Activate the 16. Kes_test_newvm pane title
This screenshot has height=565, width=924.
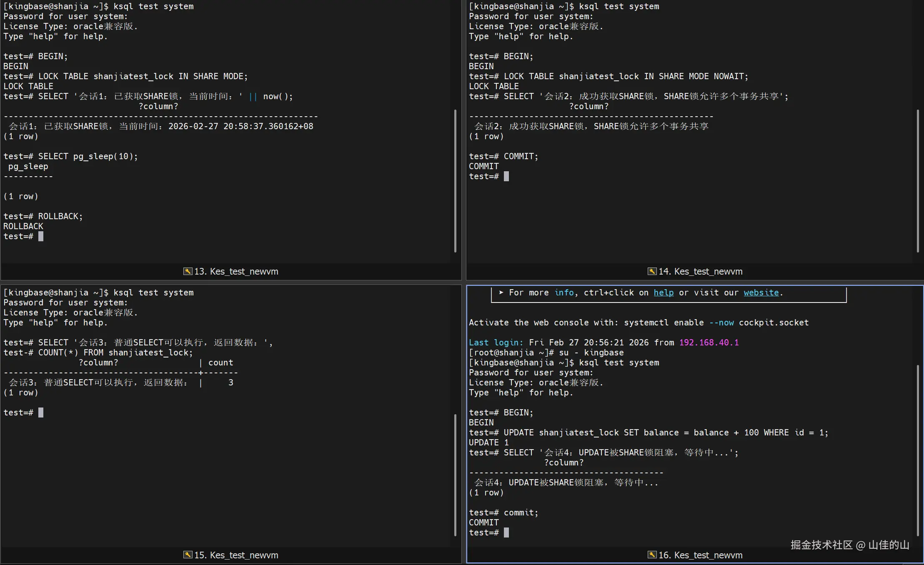pyautogui.click(x=700, y=555)
